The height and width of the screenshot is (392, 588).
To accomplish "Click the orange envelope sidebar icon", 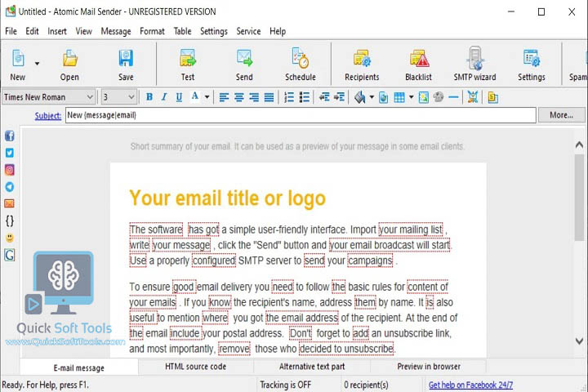I will (x=9, y=203).
